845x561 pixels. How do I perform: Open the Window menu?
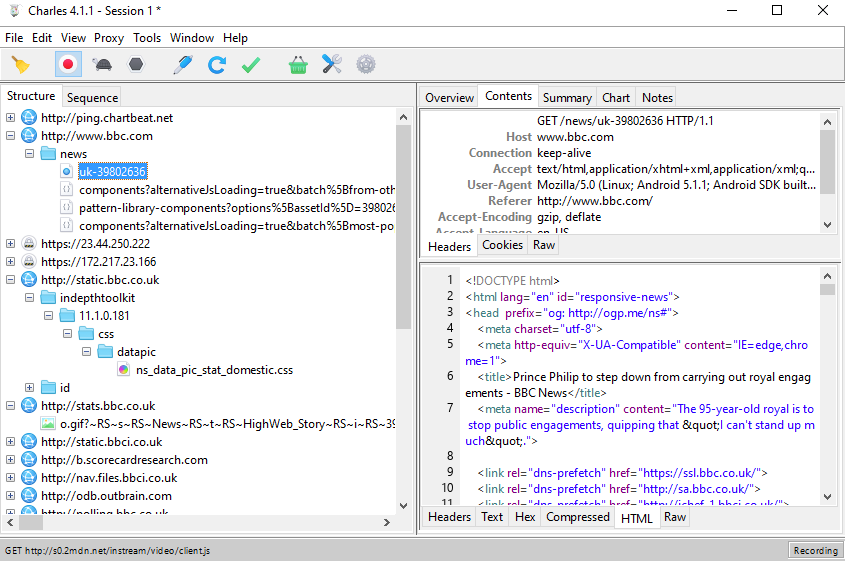click(192, 38)
